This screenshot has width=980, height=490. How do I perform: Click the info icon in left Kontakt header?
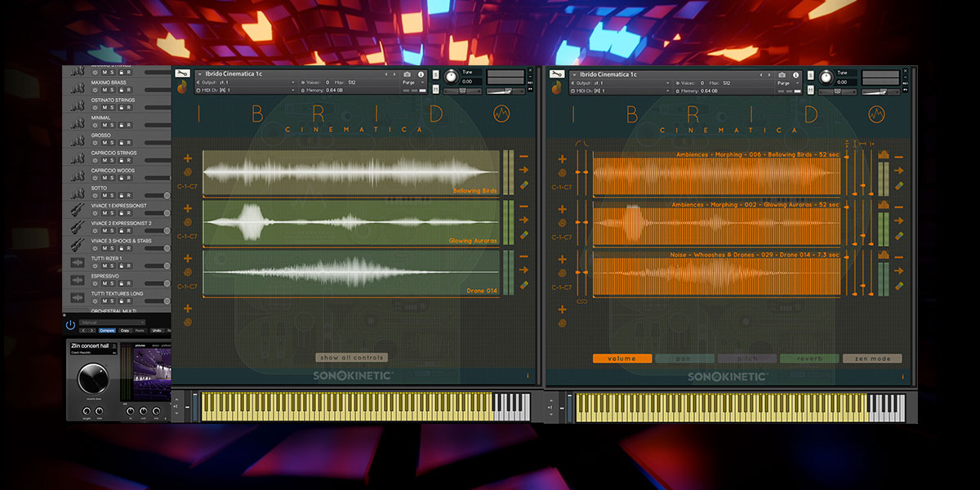[x=420, y=74]
